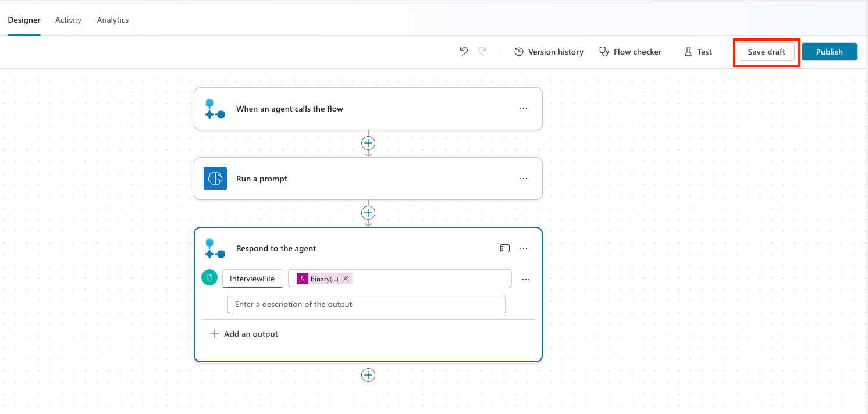Switch to the Activity tab
This screenshot has width=868, height=414.
click(x=68, y=20)
